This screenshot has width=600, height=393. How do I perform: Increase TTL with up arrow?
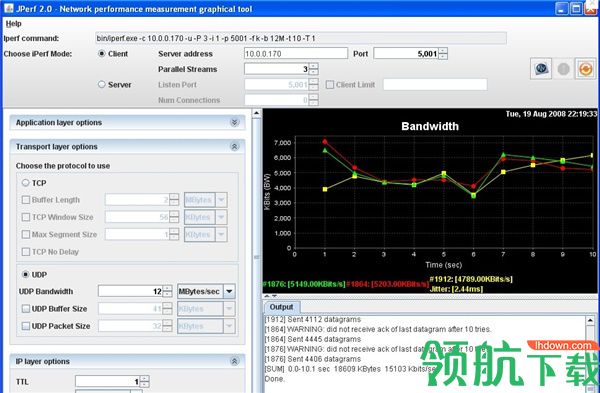point(145,378)
